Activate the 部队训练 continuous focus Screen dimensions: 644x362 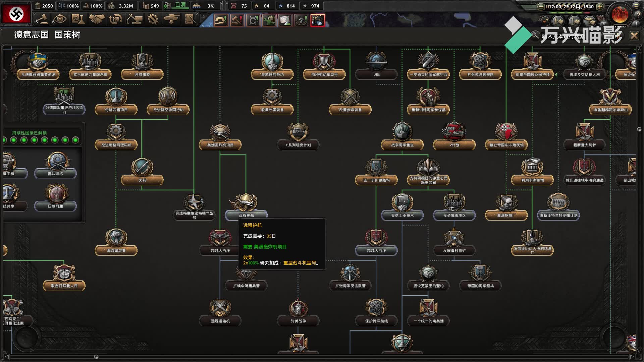point(55,165)
